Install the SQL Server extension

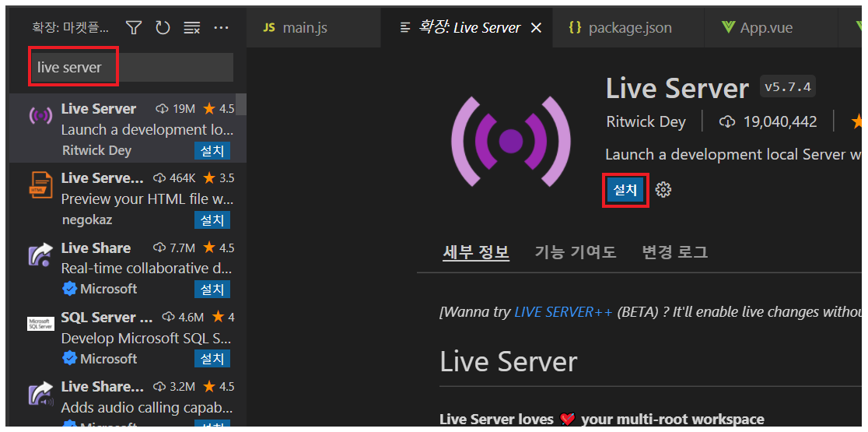point(212,358)
